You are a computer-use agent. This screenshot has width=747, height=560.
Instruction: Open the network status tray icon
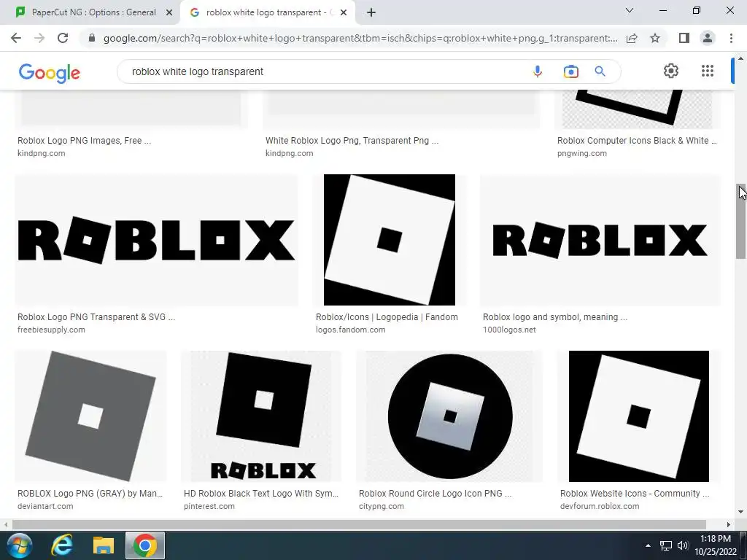[665, 545]
